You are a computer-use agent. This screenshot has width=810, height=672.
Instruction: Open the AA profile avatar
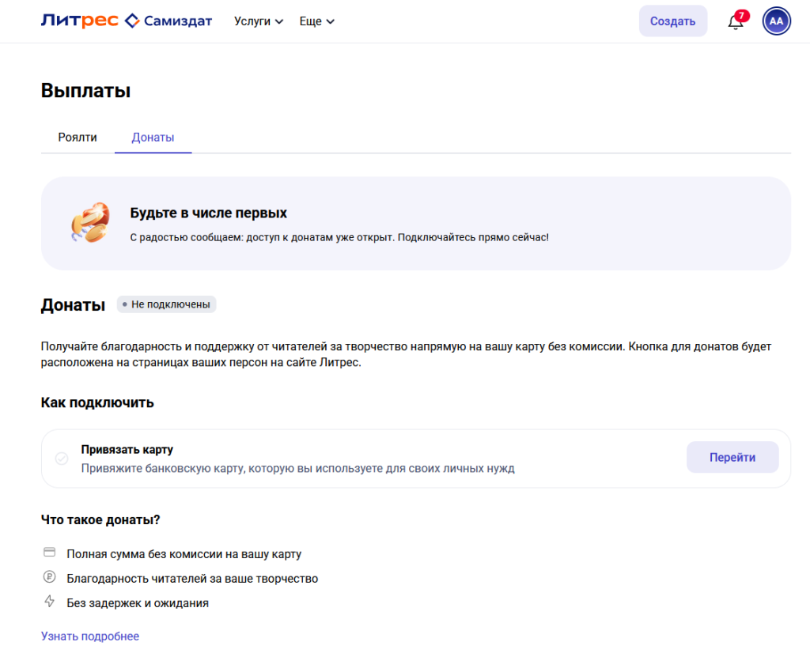coord(776,21)
